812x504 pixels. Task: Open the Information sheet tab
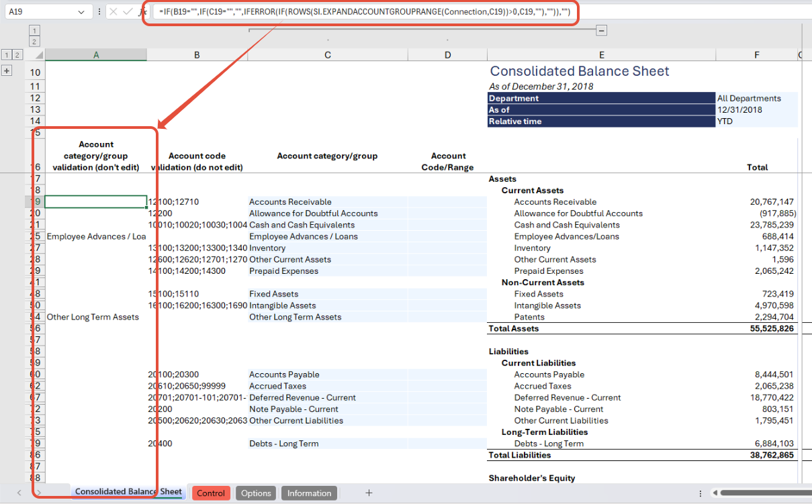pyautogui.click(x=309, y=493)
